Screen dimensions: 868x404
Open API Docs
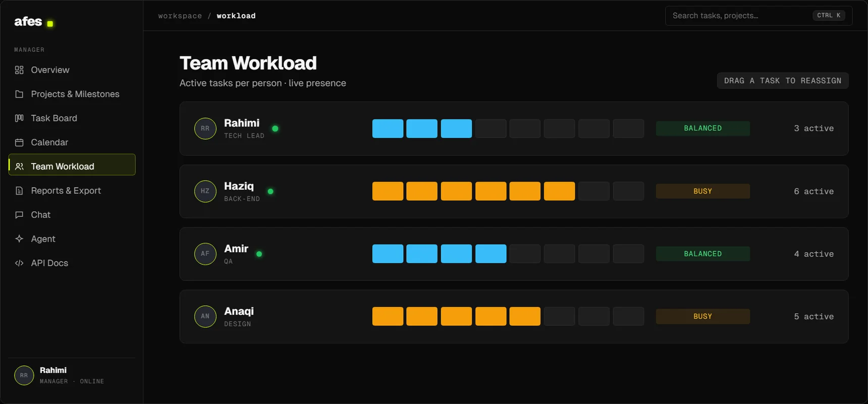click(x=72, y=263)
